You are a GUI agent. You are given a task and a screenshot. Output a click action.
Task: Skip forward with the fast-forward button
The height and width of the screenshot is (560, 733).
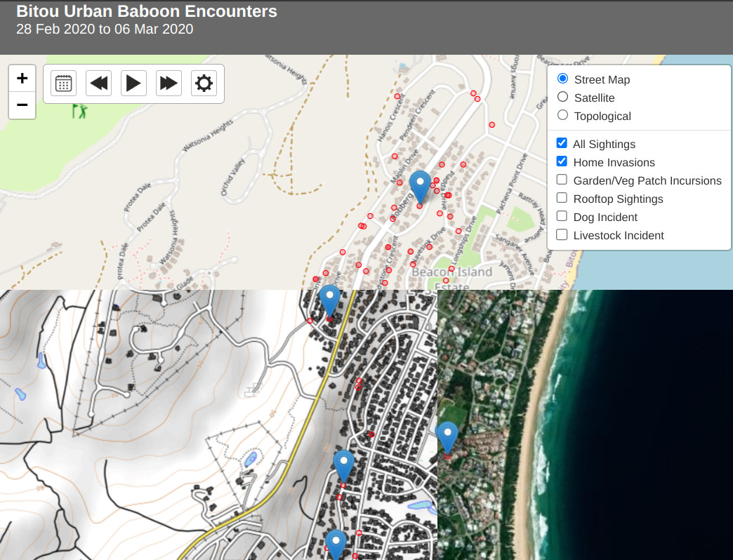pos(169,84)
